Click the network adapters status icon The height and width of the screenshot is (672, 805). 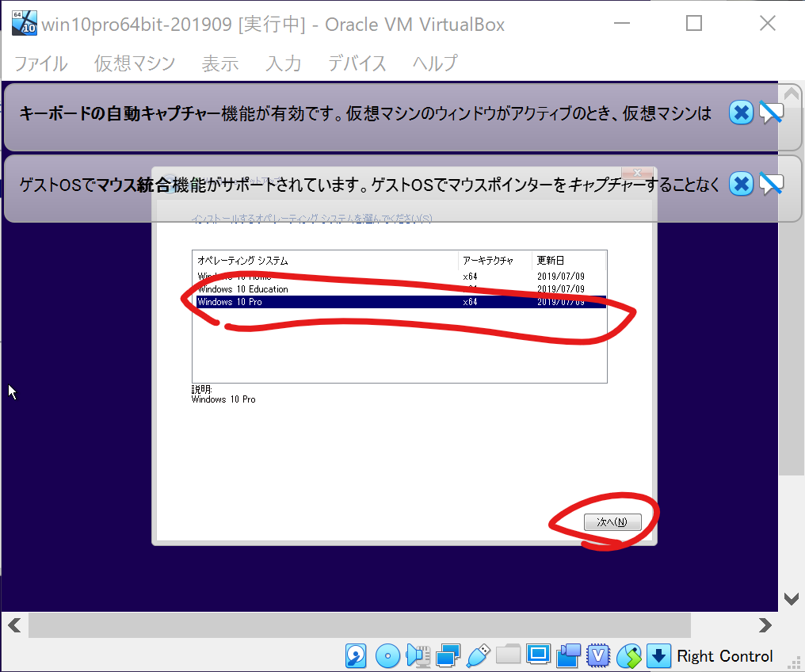pyautogui.click(x=448, y=656)
